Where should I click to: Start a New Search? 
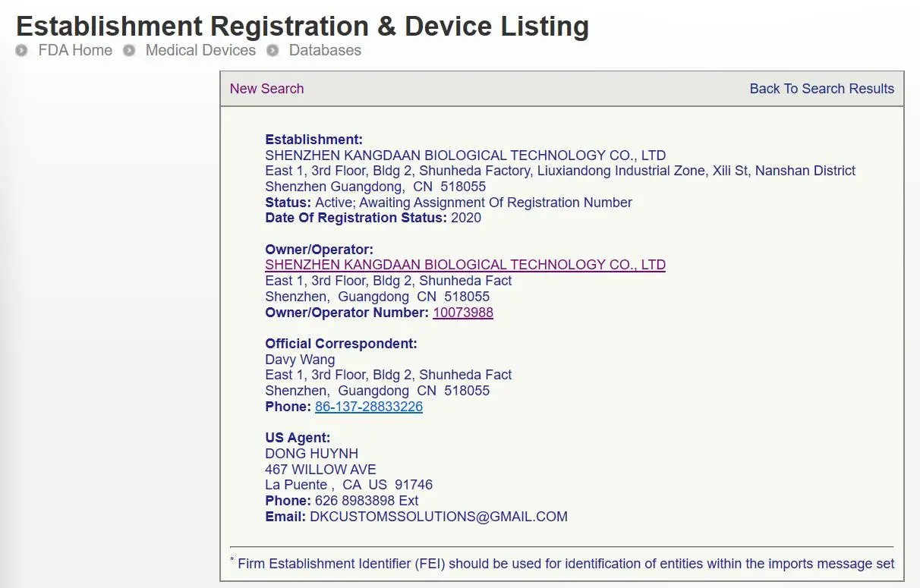(x=266, y=89)
